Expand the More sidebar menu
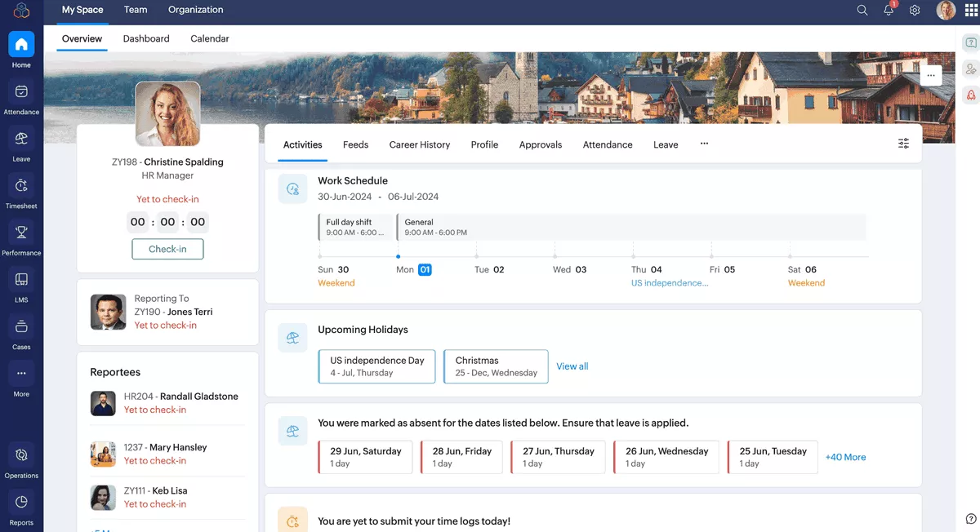 click(x=20, y=378)
